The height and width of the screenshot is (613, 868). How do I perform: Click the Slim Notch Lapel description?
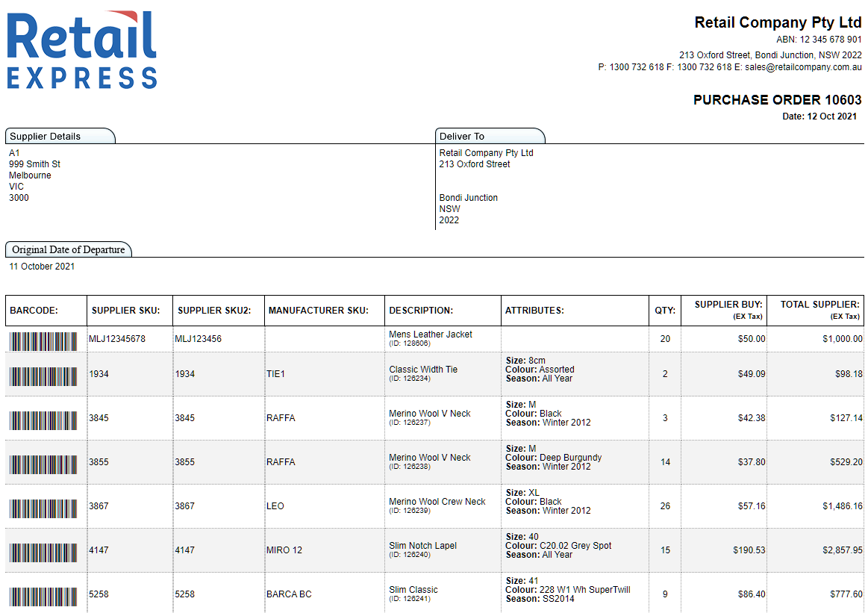[423, 546]
